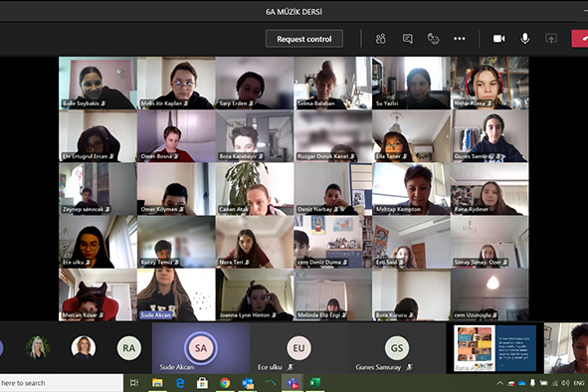Viewport: 588px width, 392px height.
Task: Expand the system tray hidden icons chevron
Action: tap(499, 383)
